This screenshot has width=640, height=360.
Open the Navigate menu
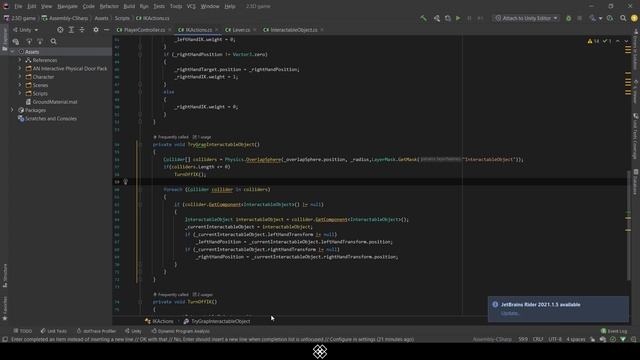(x=67, y=7)
